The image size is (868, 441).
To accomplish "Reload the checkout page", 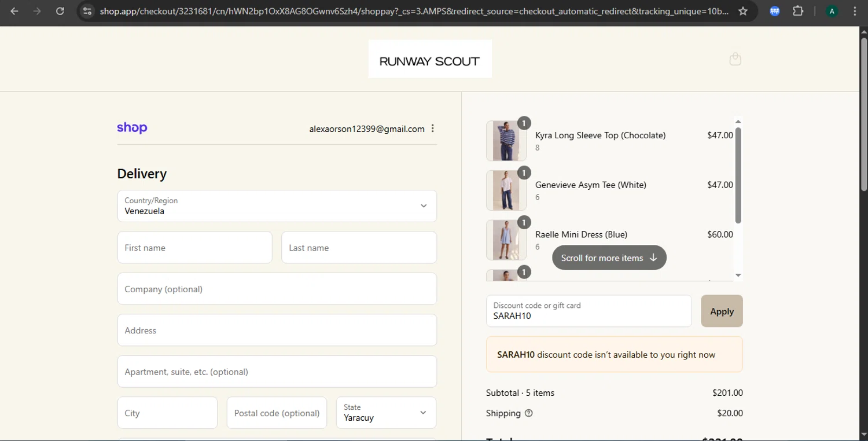I will pos(60,11).
